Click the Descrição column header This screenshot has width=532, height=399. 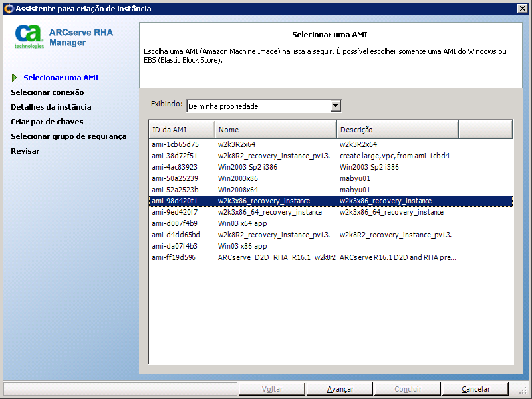coord(397,130)
